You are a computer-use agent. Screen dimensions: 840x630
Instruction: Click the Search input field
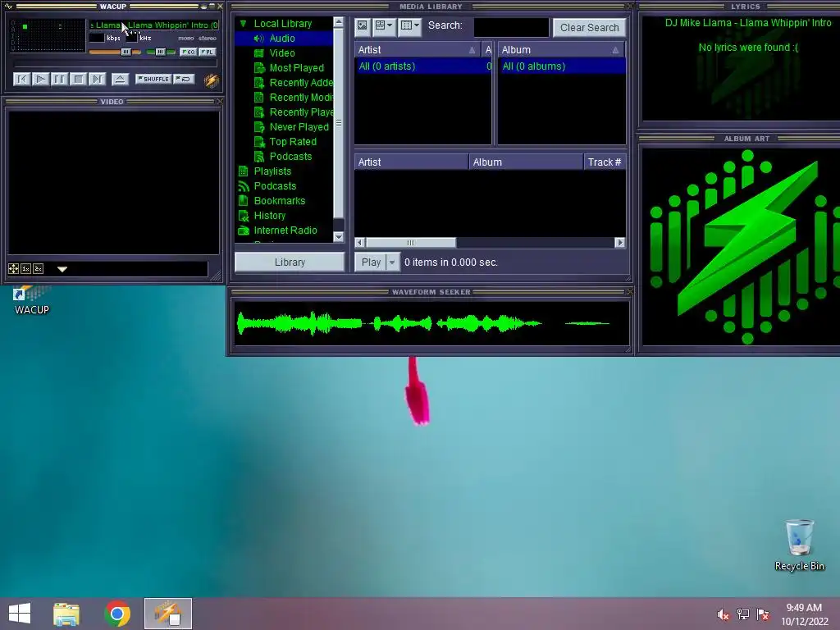click(512, 27)
